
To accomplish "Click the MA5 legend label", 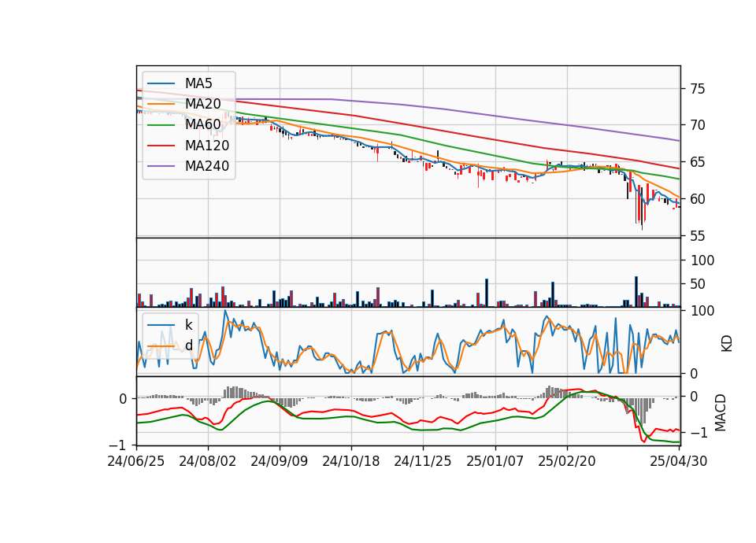I will [198, 83].
